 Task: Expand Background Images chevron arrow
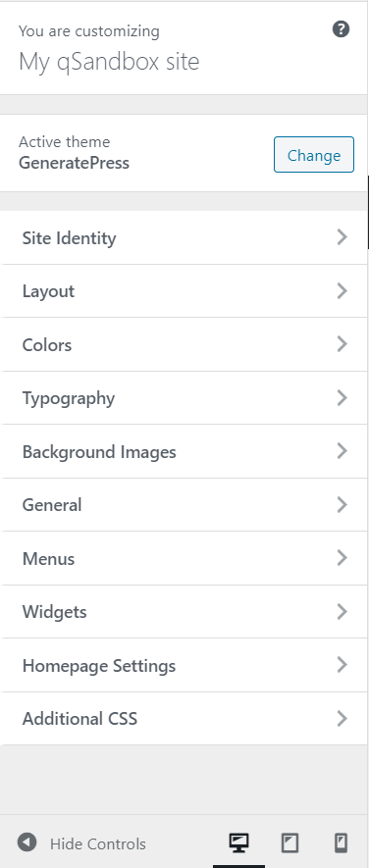342,451
